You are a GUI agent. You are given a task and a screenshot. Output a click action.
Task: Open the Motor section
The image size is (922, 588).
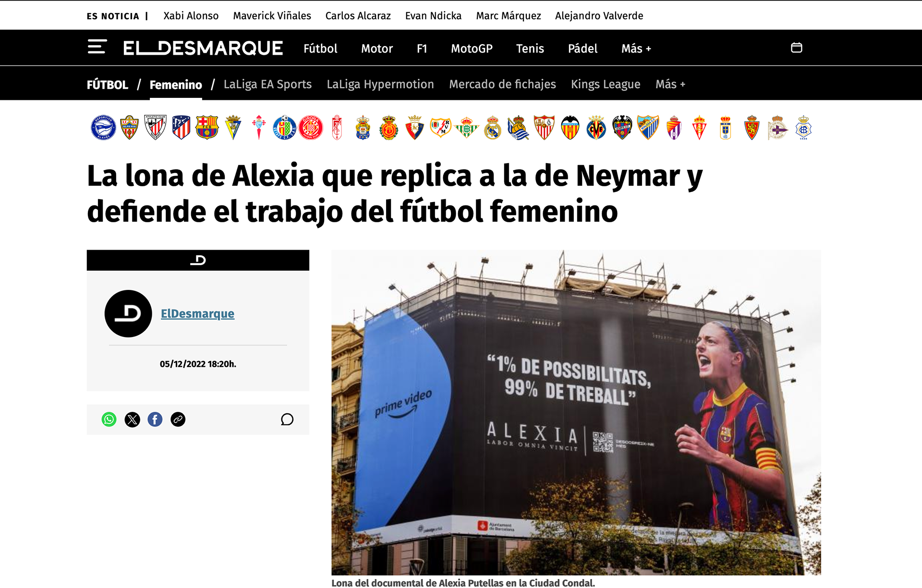coord(377,48)
